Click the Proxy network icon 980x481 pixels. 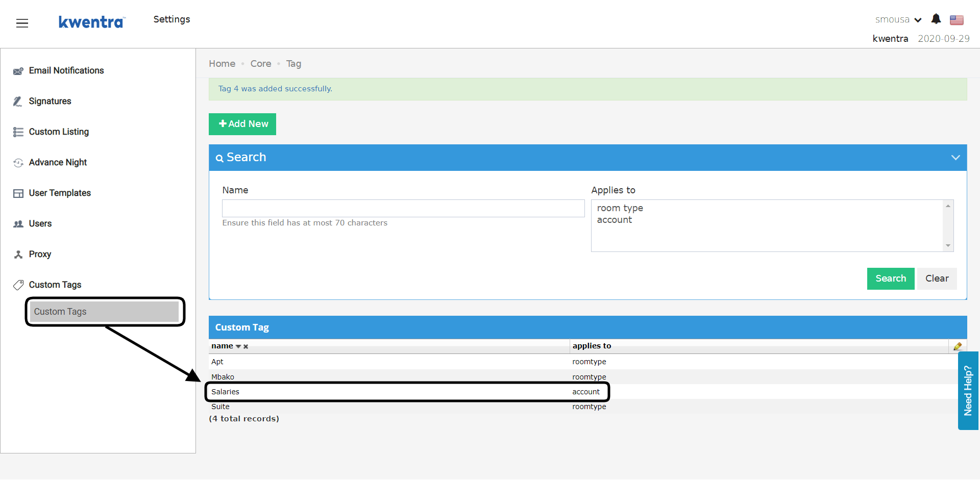[x=18, y=255]
